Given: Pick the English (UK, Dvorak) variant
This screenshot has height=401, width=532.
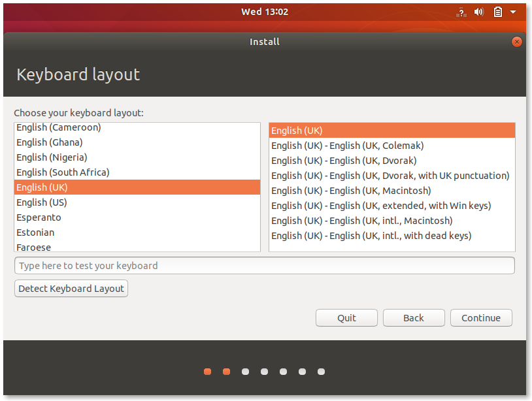Looking at the screenshot, I should 392,160.
